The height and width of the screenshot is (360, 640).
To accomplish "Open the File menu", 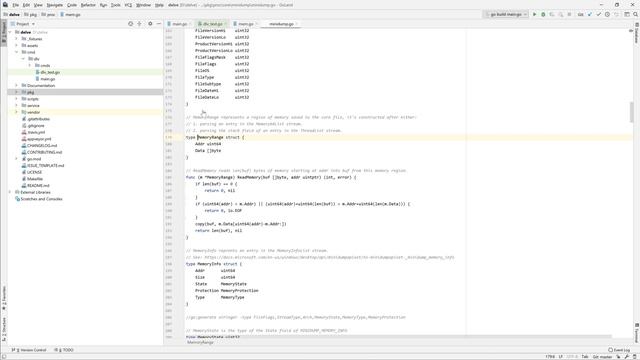I will click(16, 5).
